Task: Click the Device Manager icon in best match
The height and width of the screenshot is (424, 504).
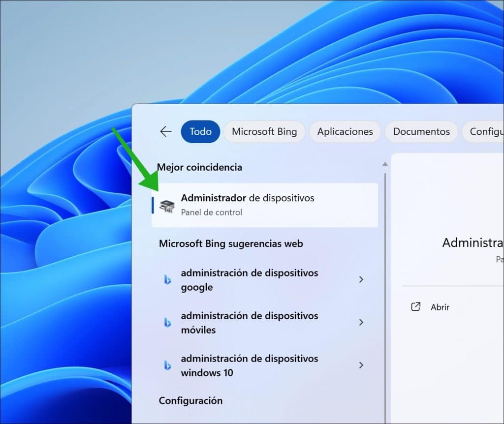Action: pos(167,206)
